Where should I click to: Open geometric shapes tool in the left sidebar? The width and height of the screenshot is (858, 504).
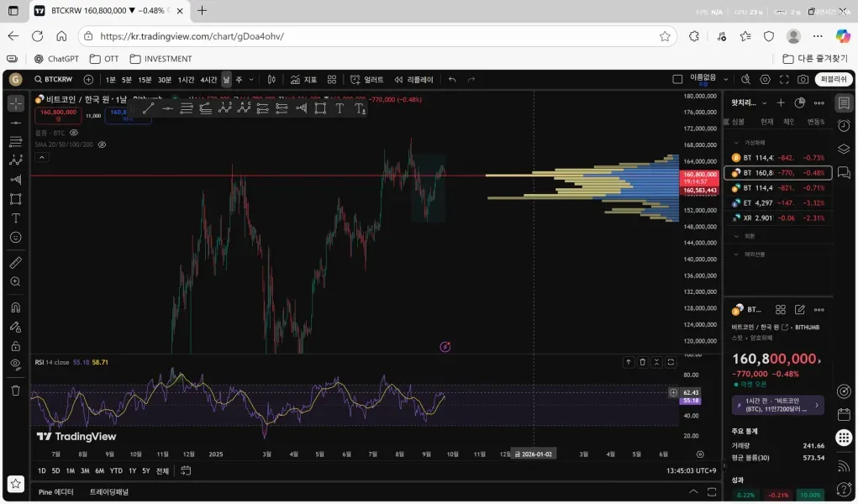(x=16, y=198)
